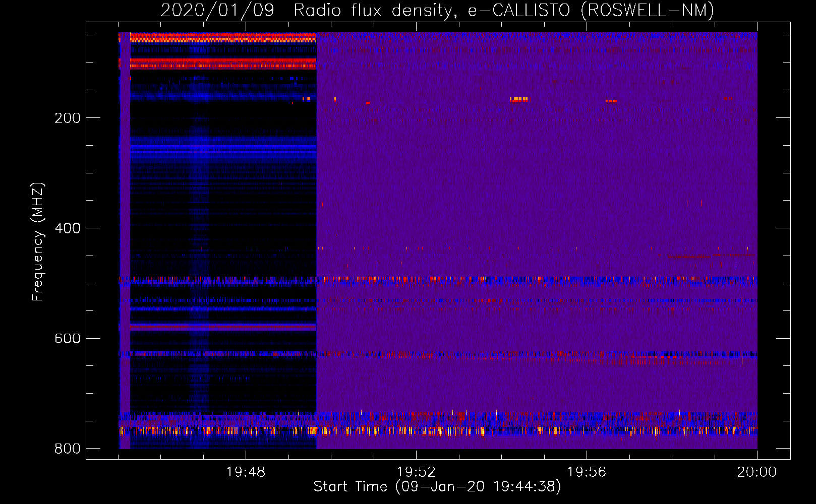Image resolution: width=816 pixels, height=504 pixels.
Task: Click the 200 frequency tick label
Action: 68,118
